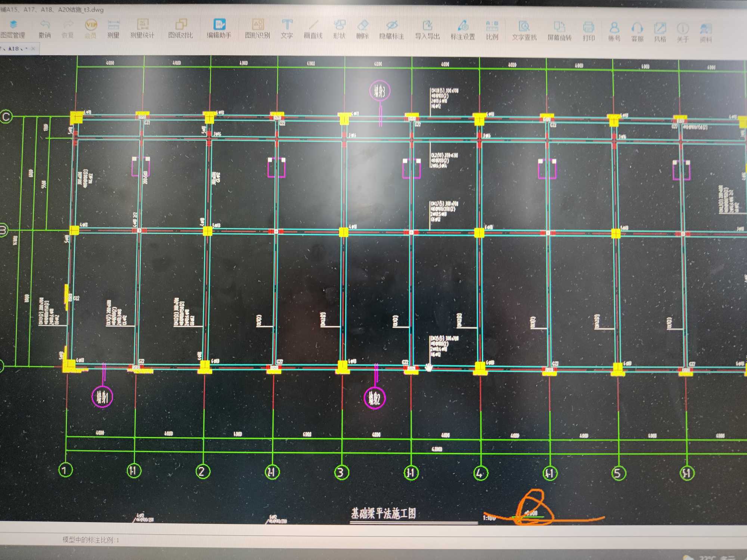Click the 墙身1 callout circle
The width and height of the screenshot is (747, 560).
pyautogui.click(x=102, y=397)
